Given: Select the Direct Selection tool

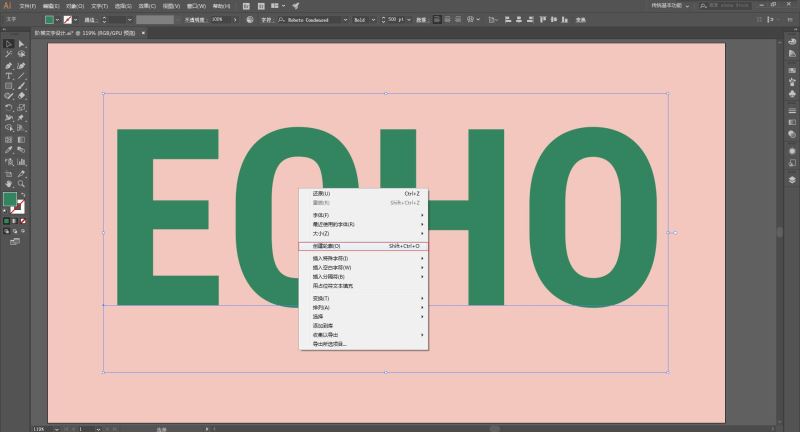Looking at the screenshot, I should 21,44.
